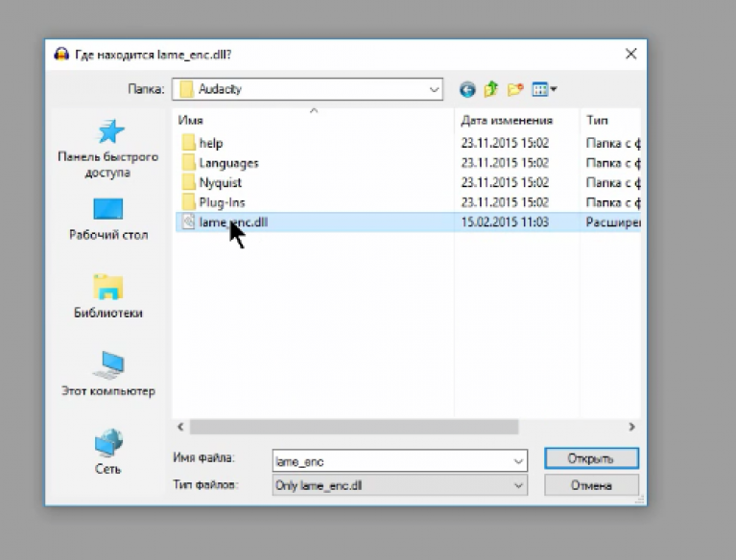This screenshot has height=560, width=736.
Task: Close the dialog with the X button
Action: point(630,54)
